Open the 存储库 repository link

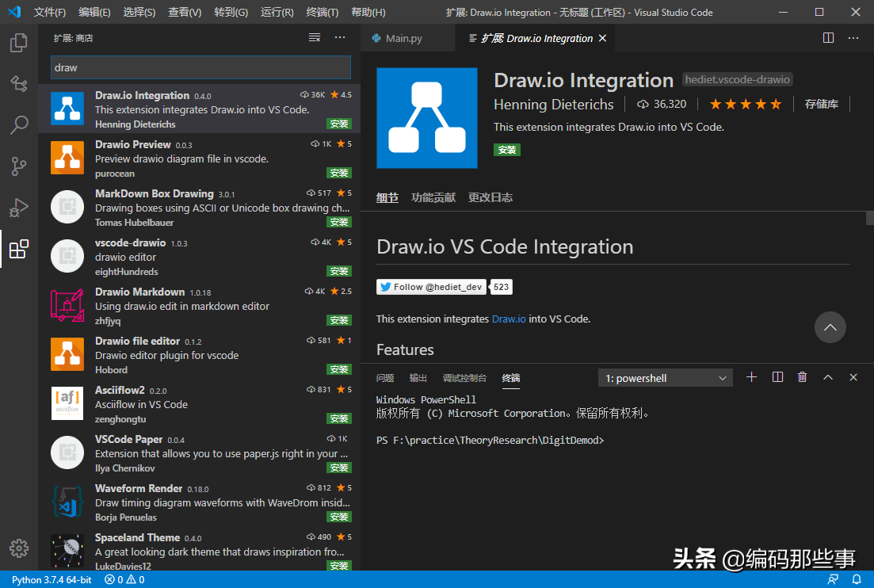(x=821, y=105)
